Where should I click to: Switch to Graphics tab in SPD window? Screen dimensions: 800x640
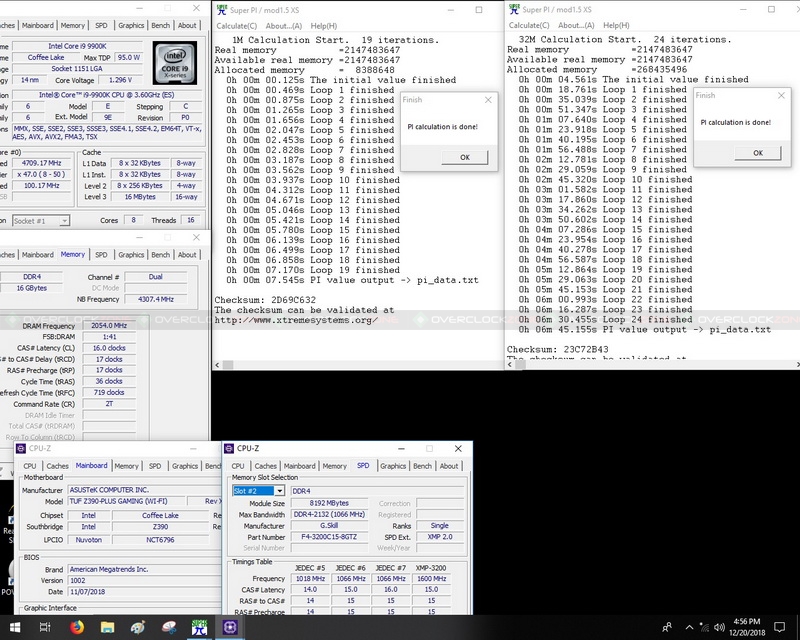pos(393,466)
